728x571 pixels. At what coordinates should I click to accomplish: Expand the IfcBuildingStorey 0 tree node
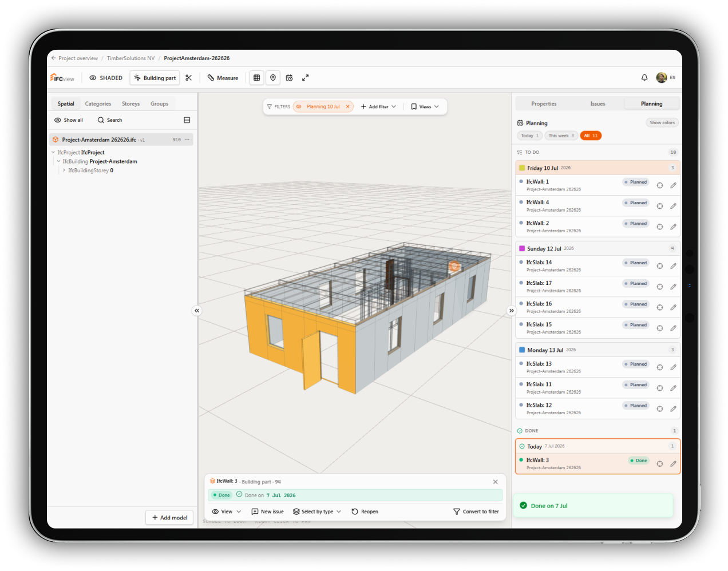(x=64, y=170)
